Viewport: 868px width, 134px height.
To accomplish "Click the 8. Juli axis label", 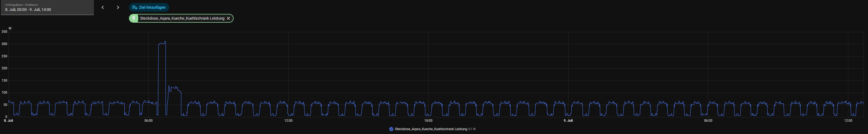I will (8, 121).
